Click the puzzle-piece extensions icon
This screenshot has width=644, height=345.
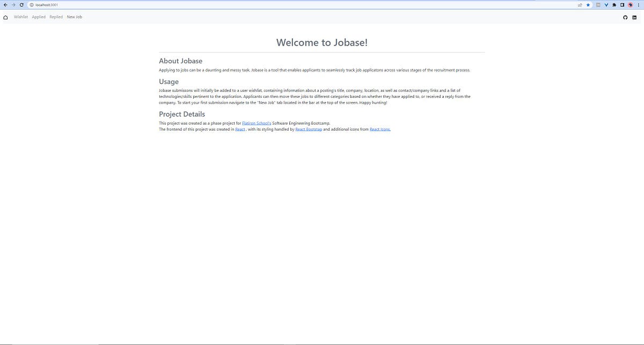point(614,4)
